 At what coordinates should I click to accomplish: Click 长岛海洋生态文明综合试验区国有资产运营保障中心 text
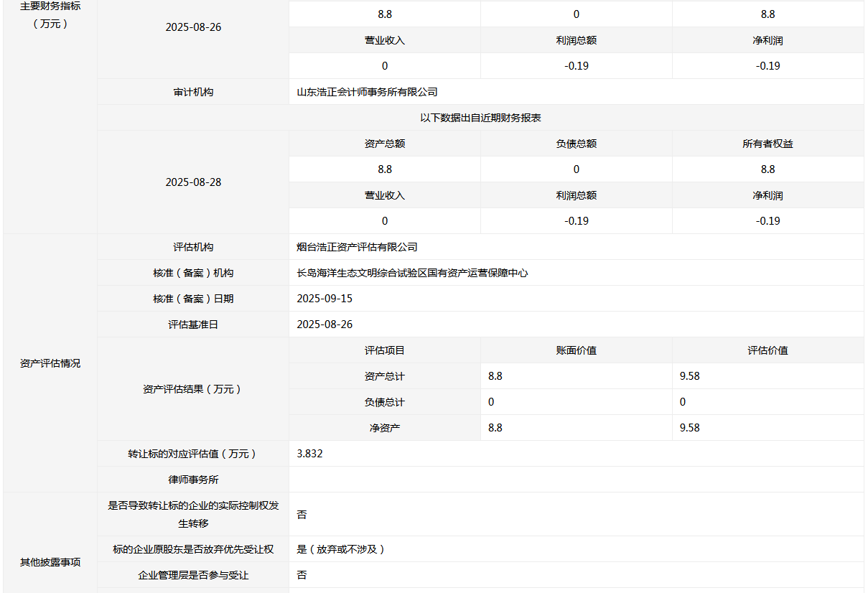pos(412,273)
